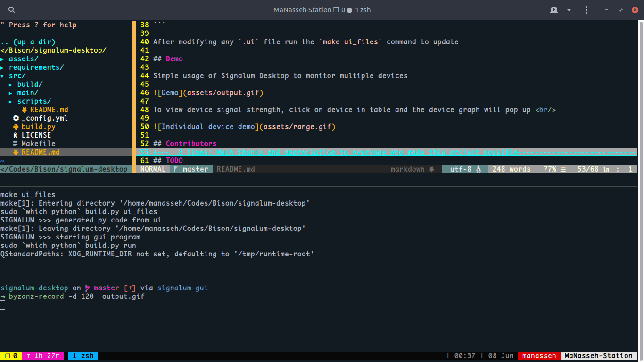Image resolution: width=644 pixels, height=362 pixels.
Task: Click the markdown filetype arrow icon
Action: pos(431,169)
